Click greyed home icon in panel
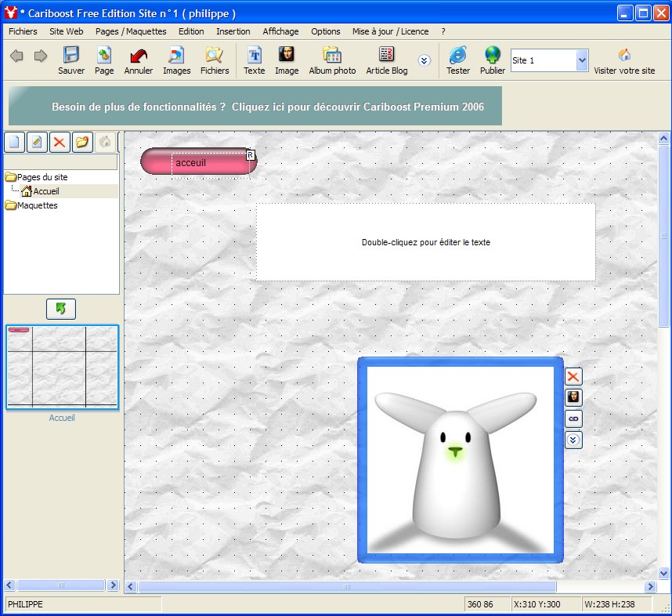The width and height of the screenshot is (672, 616). tap(105, 142)
